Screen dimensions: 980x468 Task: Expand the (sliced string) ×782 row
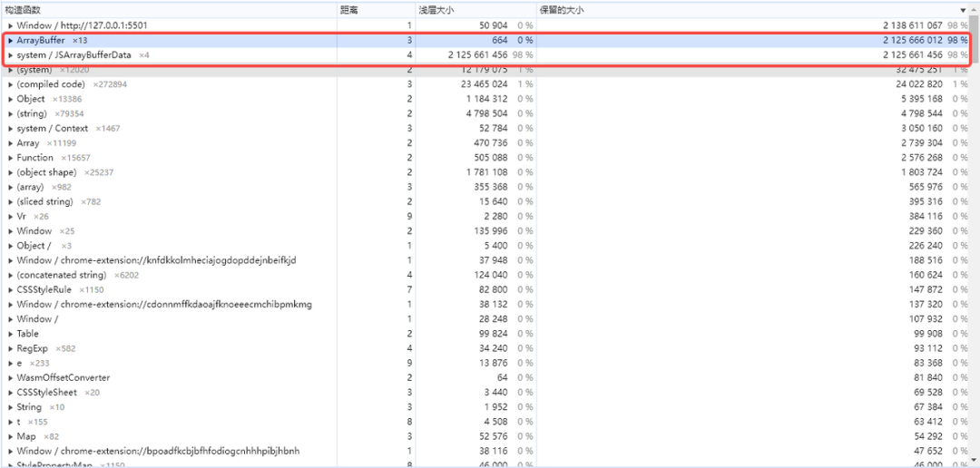[x=11, y=202]
